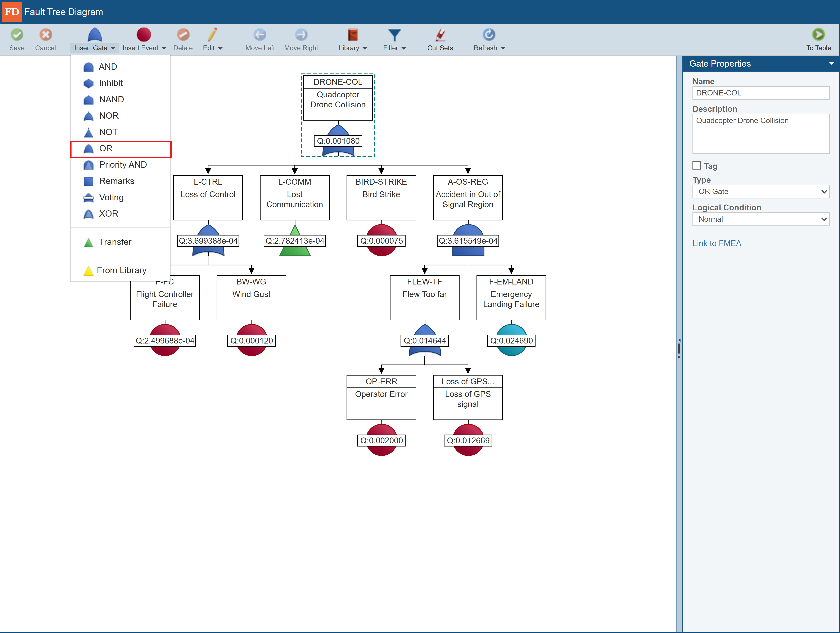
Task: Open the Type dropdown showing OR Gate
Action: 761,192
